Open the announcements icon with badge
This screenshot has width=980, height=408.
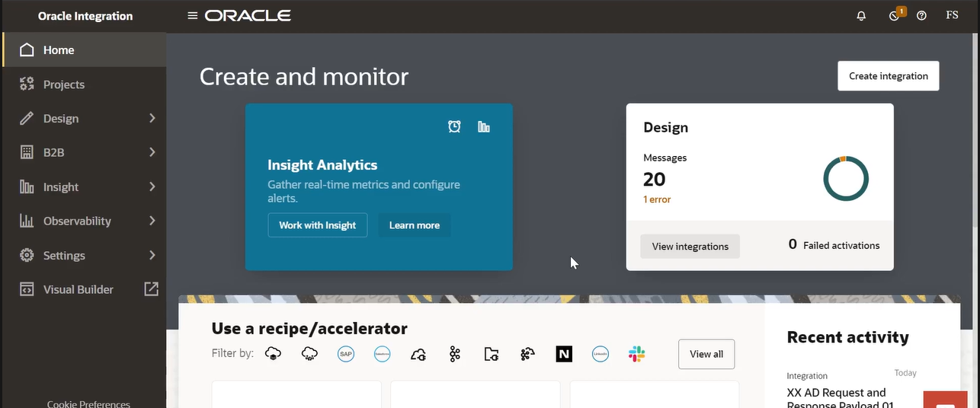coord(895,14)
